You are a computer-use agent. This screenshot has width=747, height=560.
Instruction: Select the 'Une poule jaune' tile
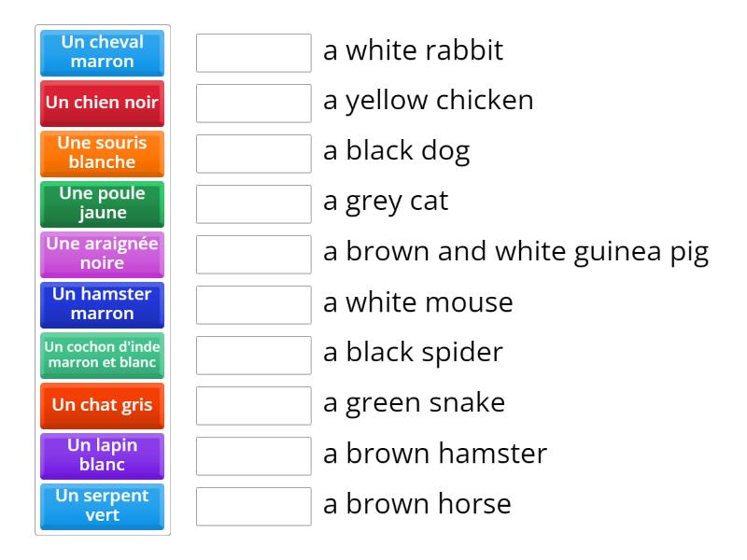click(102, 204)
